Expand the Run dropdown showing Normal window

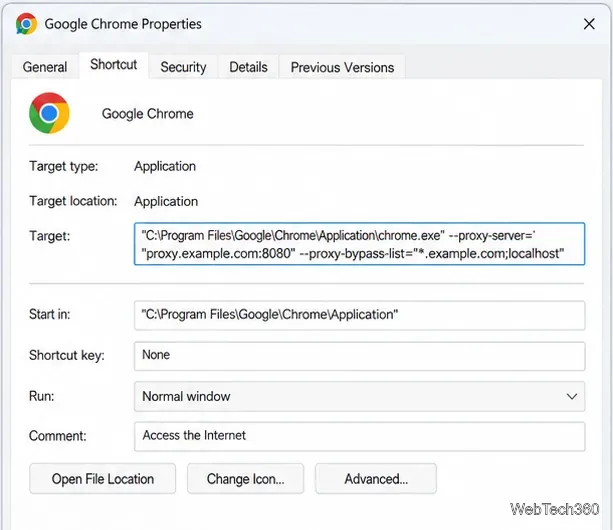click(359, 396)
